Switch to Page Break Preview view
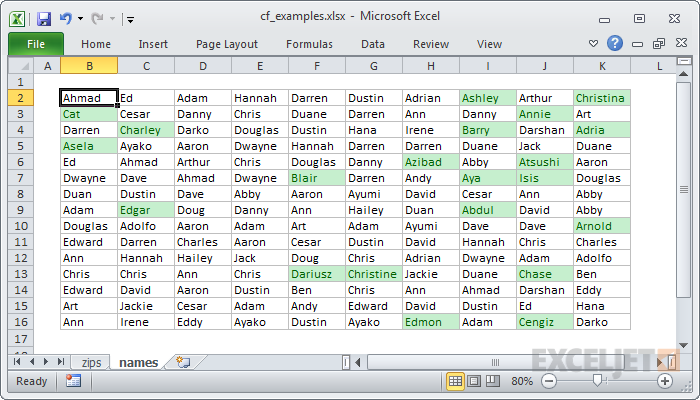 click(492, 381)
